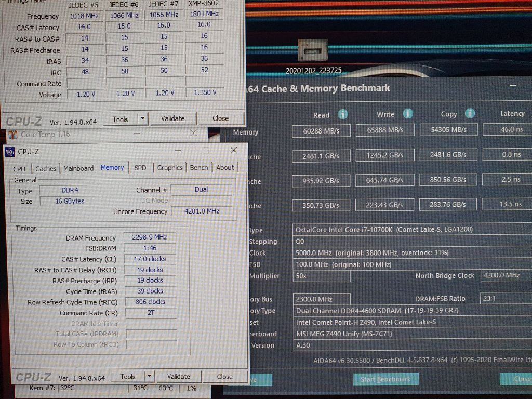Open Tools dropdown arrow in upper CPU-Z
Screen dimensions: 532x399
[x=142, y=118]
